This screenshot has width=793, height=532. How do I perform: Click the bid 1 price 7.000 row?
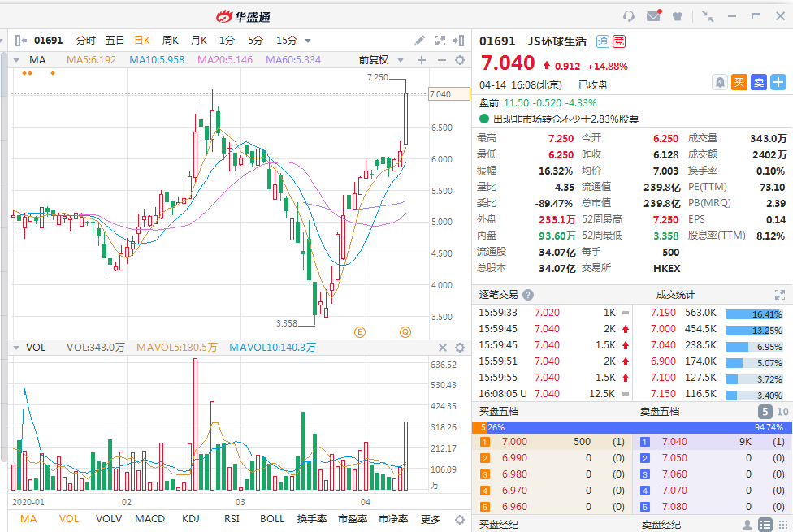(x=552, y=442)
